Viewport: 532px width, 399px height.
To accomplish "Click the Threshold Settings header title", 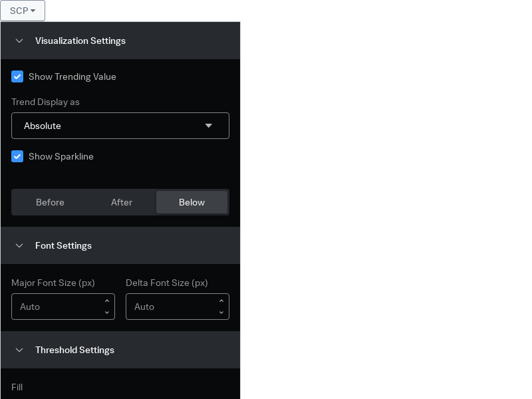I will [74, 350].
